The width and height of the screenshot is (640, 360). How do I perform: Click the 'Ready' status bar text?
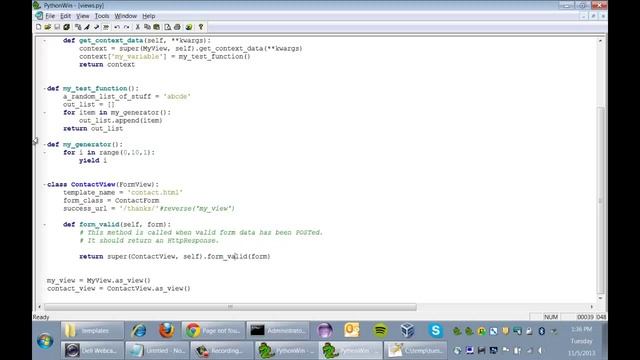(41, 317)
